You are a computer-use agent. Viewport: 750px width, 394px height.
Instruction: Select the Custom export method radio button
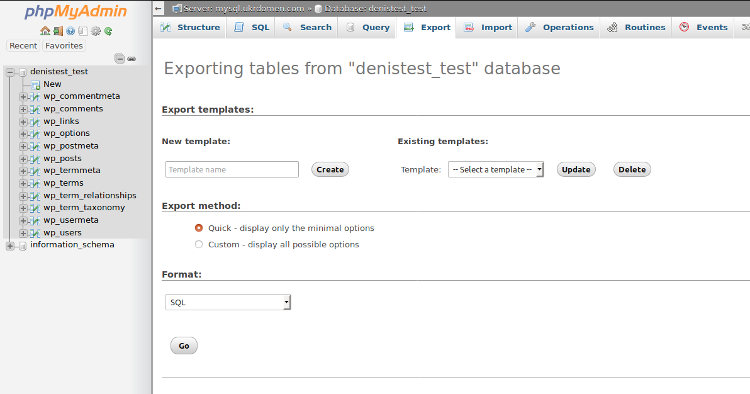[x=199, y=244]
